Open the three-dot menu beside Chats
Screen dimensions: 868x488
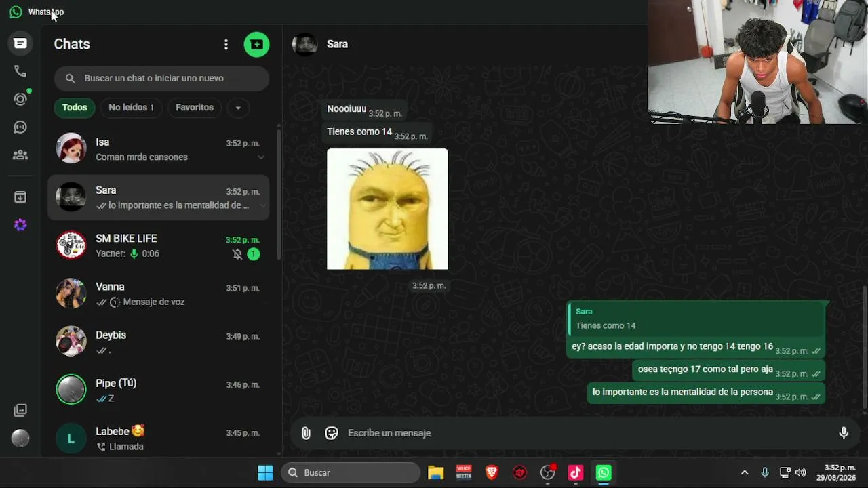click(226, 45)
